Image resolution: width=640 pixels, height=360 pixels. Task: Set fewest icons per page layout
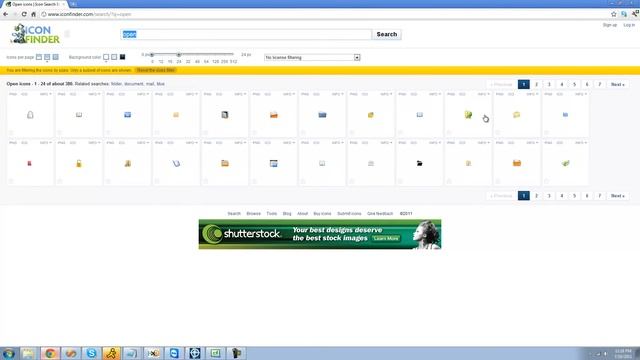[x=39, y=57]
